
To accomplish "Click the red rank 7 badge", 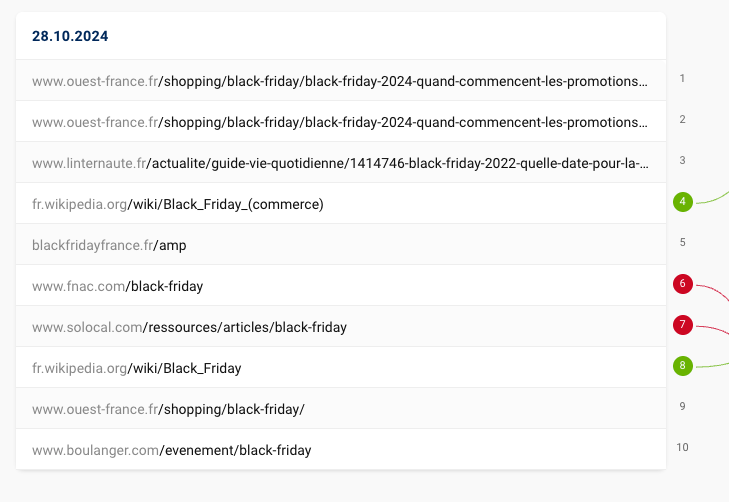I will click(x=683, y=325).
